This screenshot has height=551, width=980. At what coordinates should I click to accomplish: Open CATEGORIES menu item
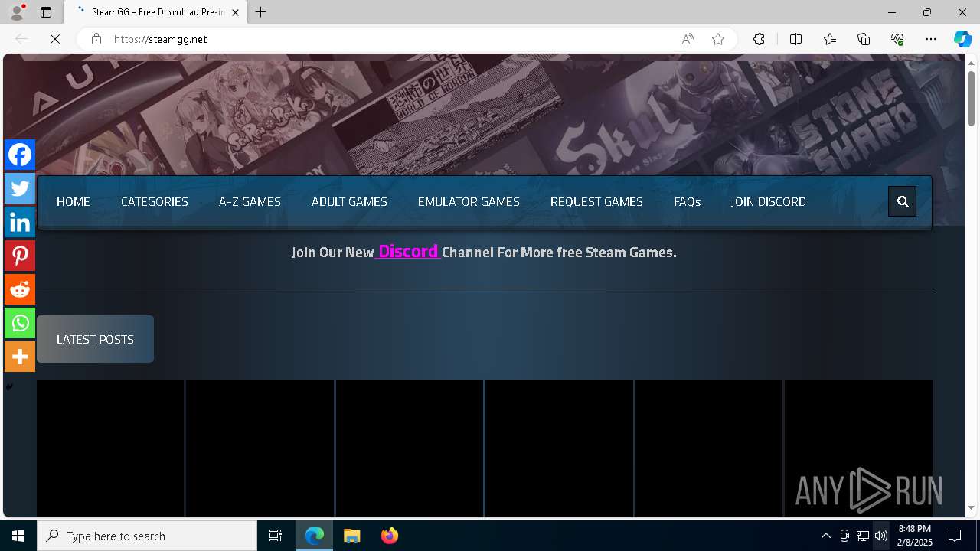(155, 202)
